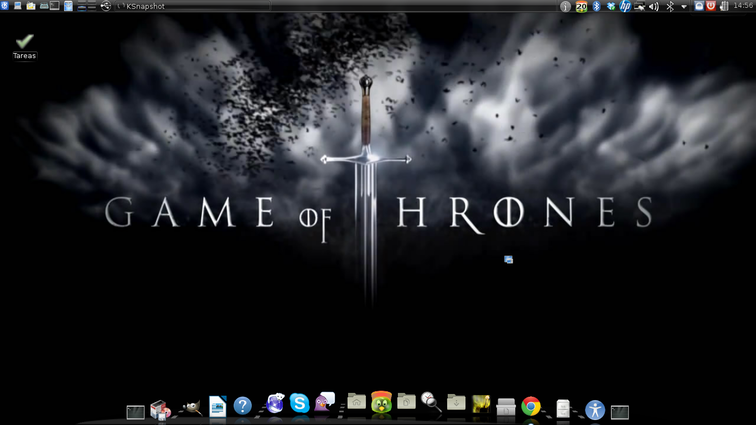Open the Downloads folder in dock
The image size is (756, 425).
[x=456, y=402]
